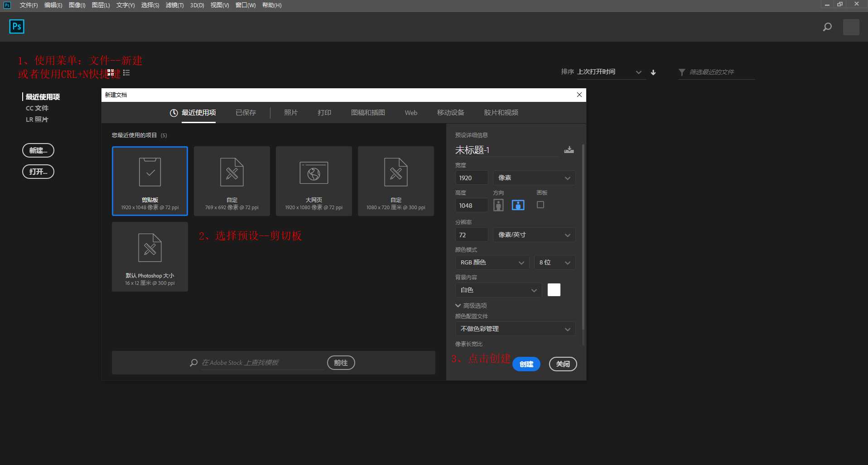The image size is (868, 465).
Task: Open 8 位 bit depth dropdown
Action: 555,263
